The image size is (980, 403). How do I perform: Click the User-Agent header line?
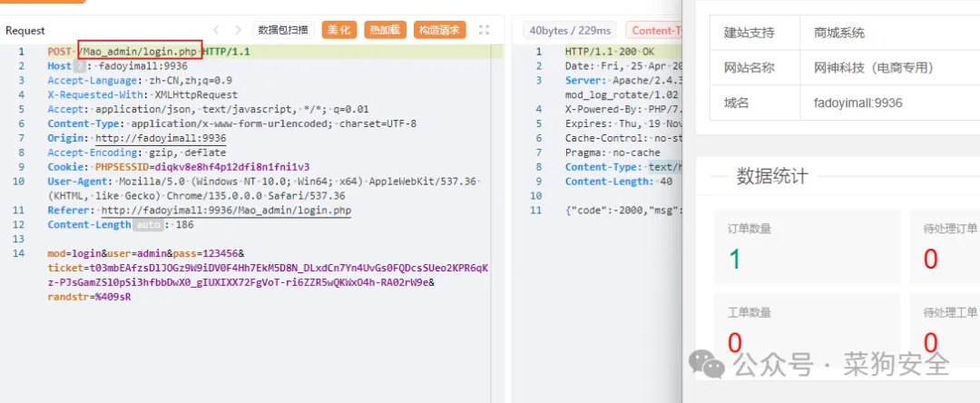coord(263,189)
